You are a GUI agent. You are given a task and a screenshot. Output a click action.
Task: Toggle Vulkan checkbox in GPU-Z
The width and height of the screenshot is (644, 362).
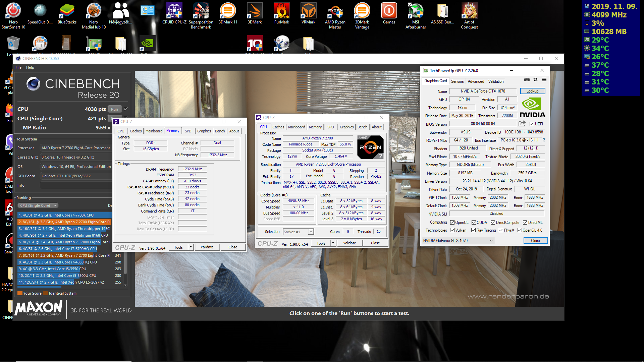pos(452,230)
